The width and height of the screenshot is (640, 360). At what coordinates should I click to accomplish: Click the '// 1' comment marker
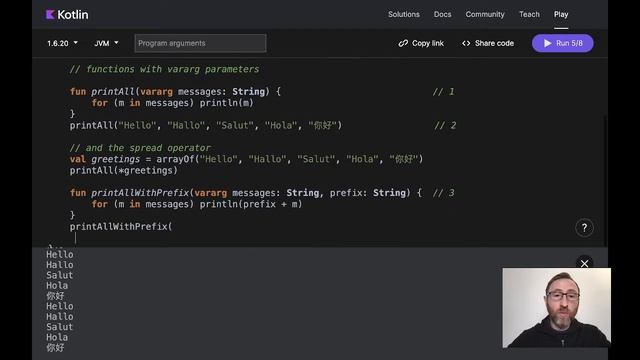[x=443, y=91]
